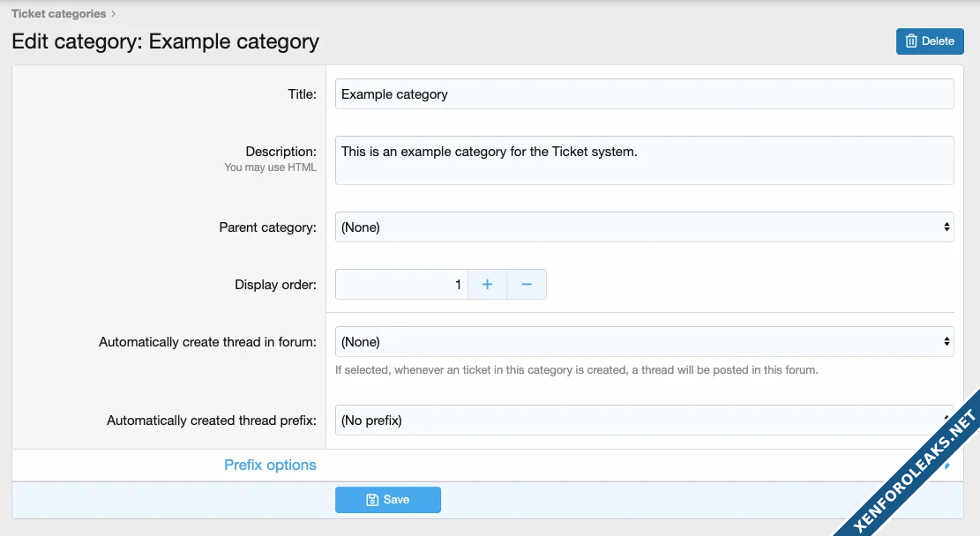Go back to Ticket categories breadcrumb
This screenshot has height=536, width=980.
[x=58, y=14]
